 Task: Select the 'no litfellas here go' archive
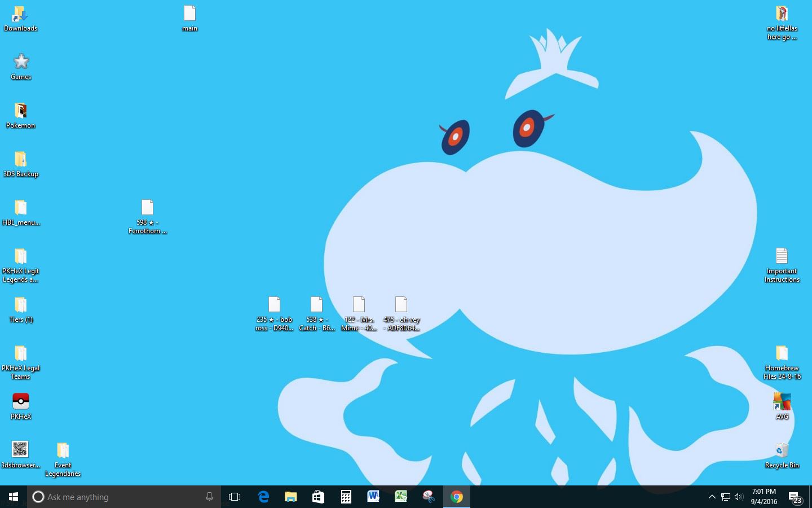[782, 23]
